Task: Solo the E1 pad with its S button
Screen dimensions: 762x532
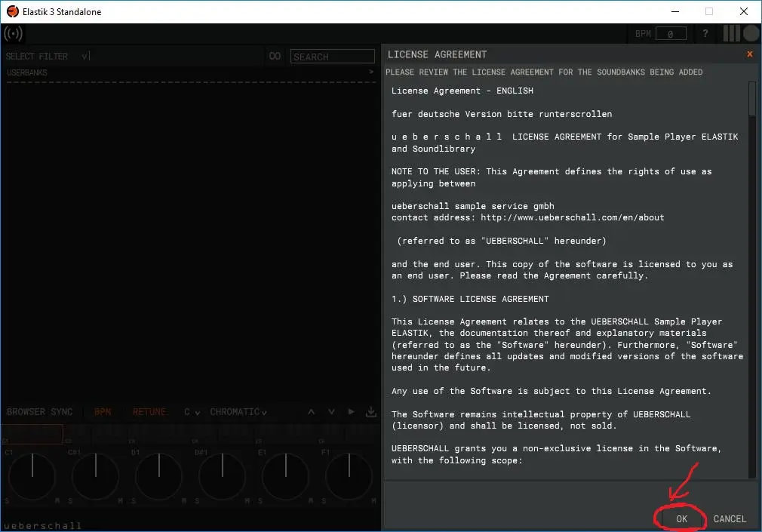Action: click(260, 500)
